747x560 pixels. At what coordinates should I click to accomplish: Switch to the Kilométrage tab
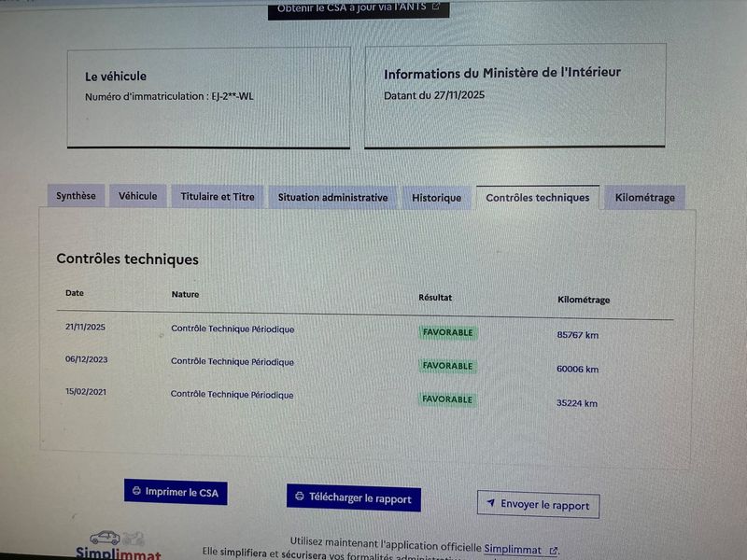pos(644,198)
